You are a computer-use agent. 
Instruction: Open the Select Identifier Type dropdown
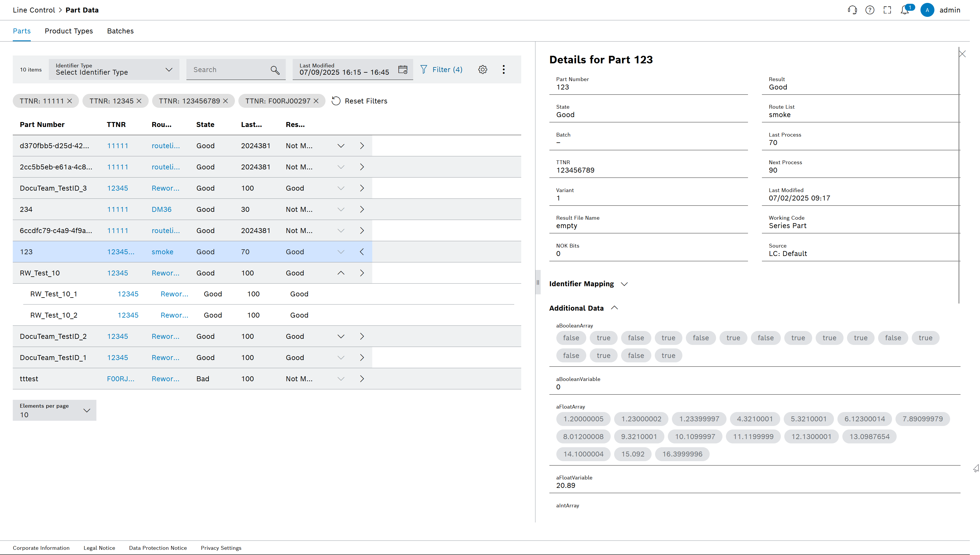pyautogui.click(x=169, y=69)
